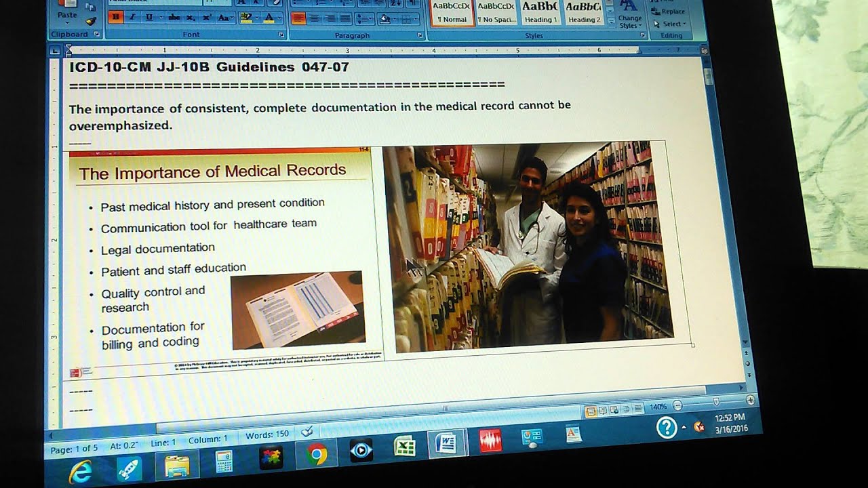Justify the paragraph text

[x=345, y=18]
